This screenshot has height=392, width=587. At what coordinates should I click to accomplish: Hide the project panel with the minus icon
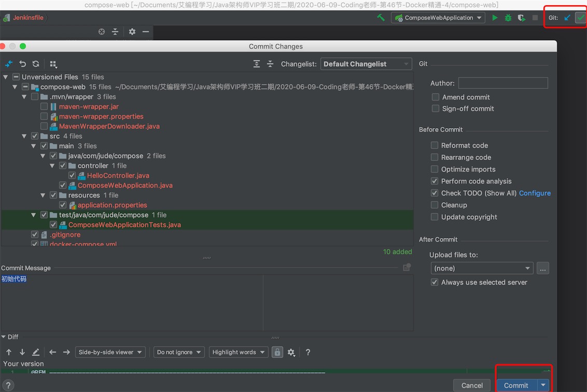[146, 32]
